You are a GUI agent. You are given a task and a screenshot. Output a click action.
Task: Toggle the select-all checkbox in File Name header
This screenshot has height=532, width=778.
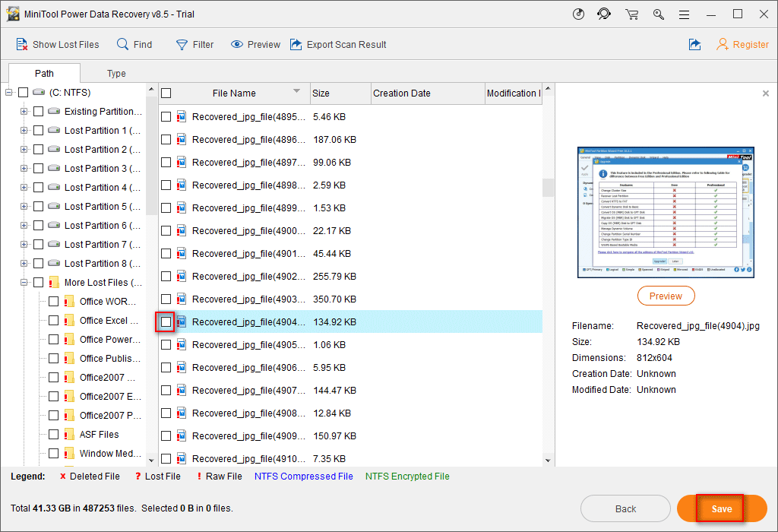(x=166, y=93)
